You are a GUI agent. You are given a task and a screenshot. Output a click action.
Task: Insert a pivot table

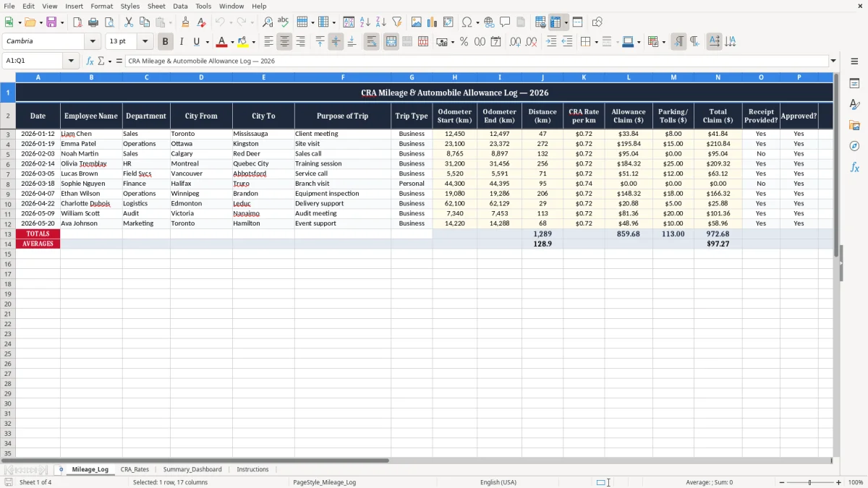(448, 22)
